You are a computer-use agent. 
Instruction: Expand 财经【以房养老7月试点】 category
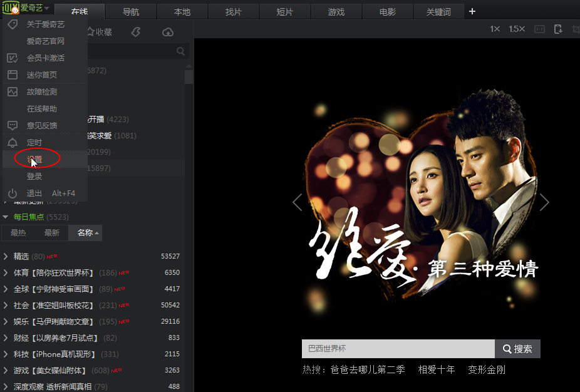point(6,338)
